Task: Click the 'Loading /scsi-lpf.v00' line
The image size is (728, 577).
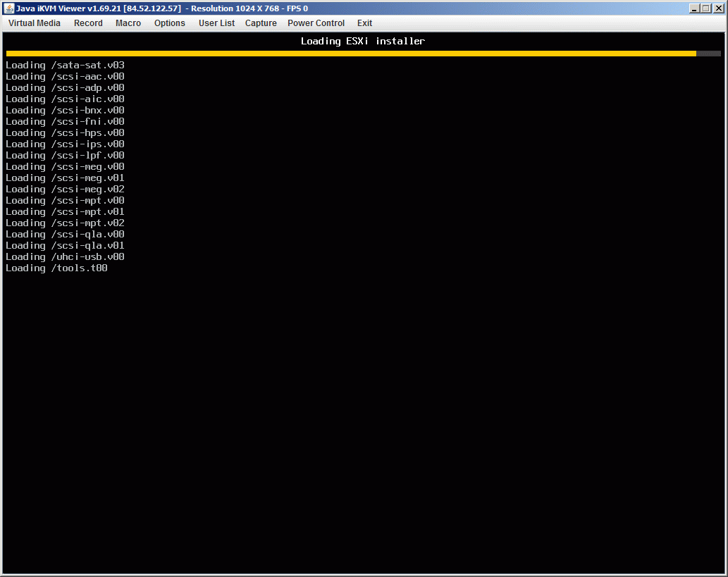Action: pyautogui.click(x=65, y=156)
